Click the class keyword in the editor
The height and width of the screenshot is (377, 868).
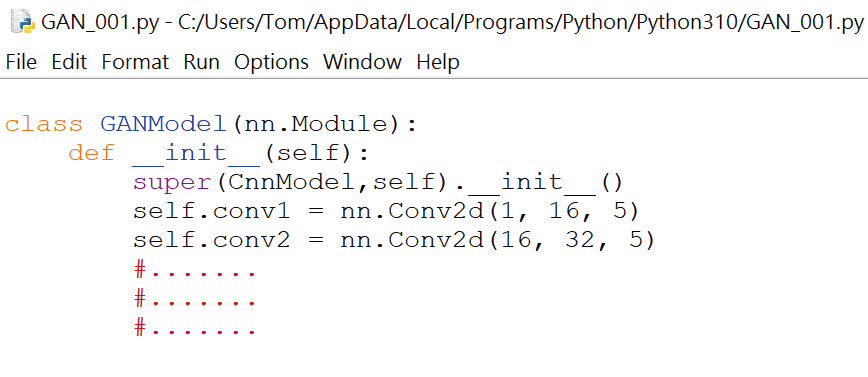coord(44,124)
